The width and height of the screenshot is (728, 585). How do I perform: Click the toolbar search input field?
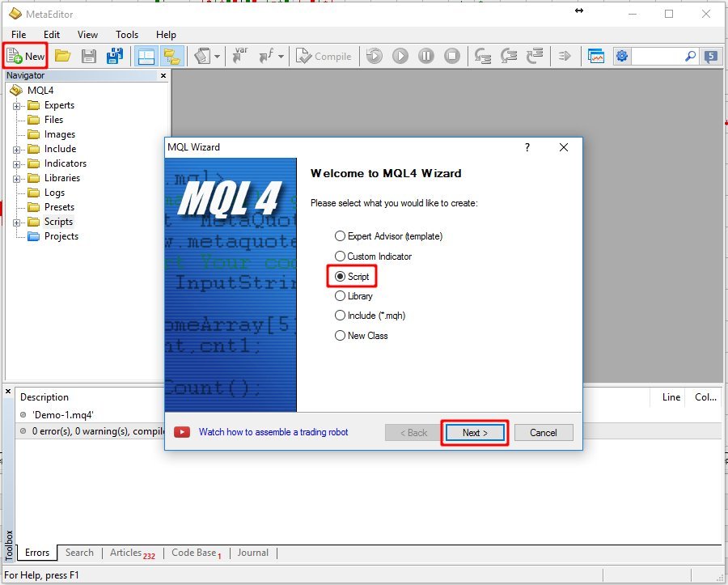[x=657, y=56]
